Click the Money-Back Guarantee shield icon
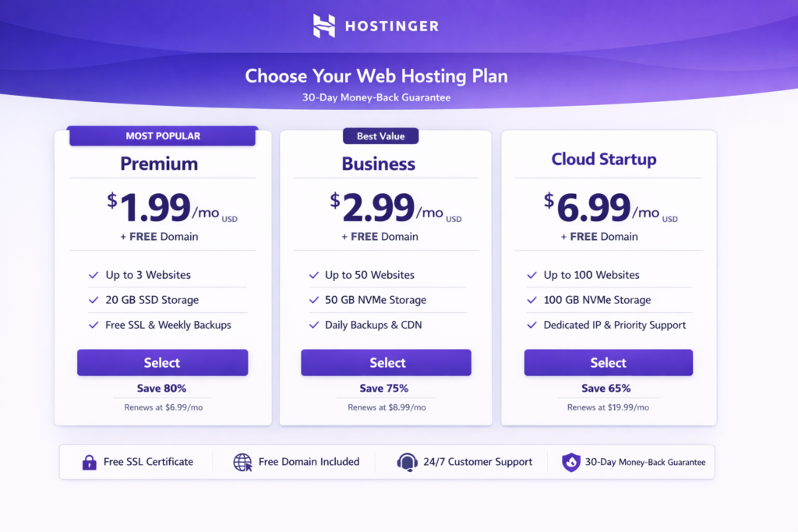The height and width of the screenshot is (532, 798). tap(571, 462)
